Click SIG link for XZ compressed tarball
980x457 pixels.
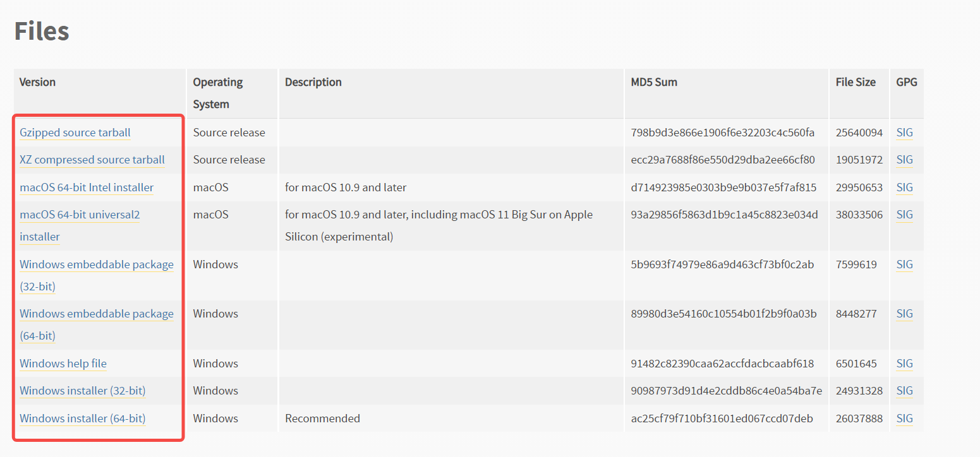pos(904,160)
